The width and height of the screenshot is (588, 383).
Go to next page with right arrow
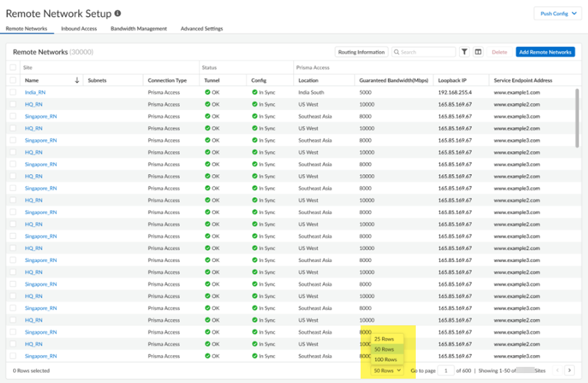pyautogui.click(x=569, y=370)
